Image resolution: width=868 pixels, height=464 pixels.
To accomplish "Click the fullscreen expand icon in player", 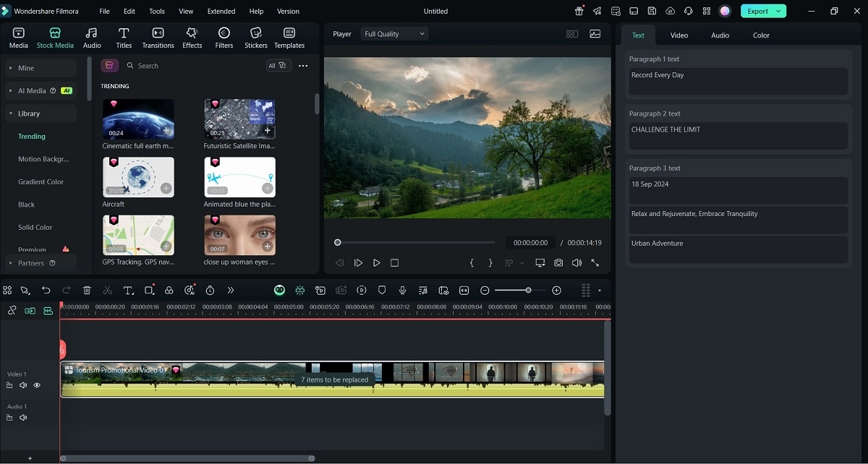I will click(595, 263).
